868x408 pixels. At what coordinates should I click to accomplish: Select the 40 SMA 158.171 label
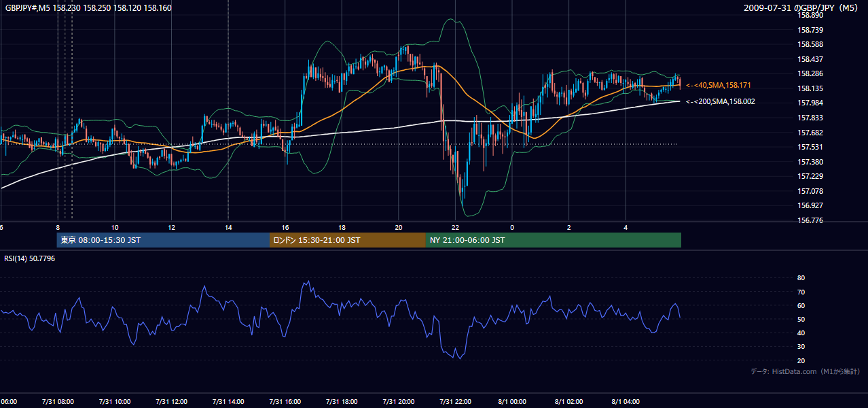tap(719, 85)
